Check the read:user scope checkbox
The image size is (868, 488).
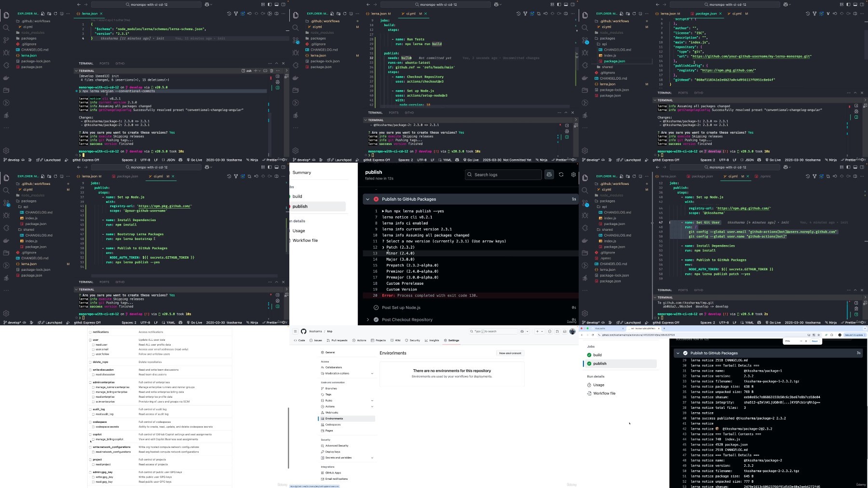tap(93, 345)
